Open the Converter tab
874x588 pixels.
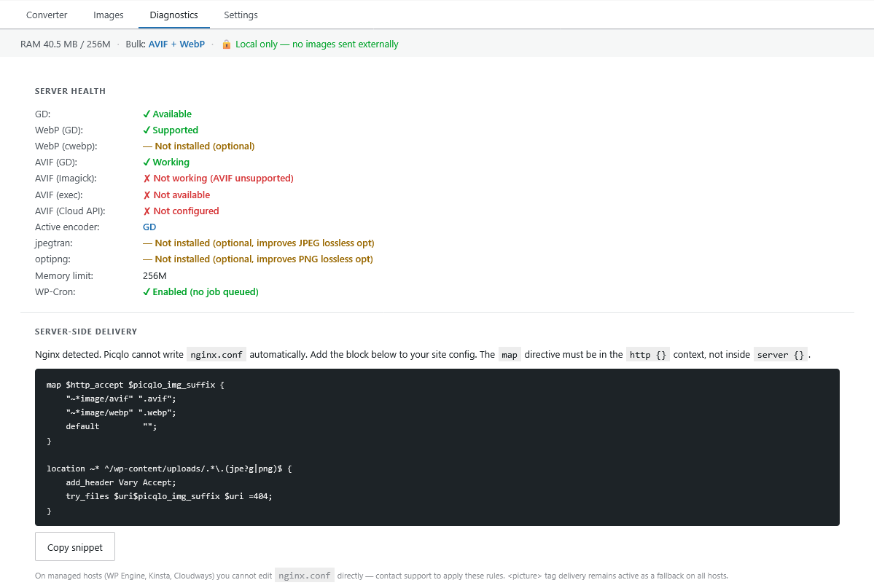[46, 15]
